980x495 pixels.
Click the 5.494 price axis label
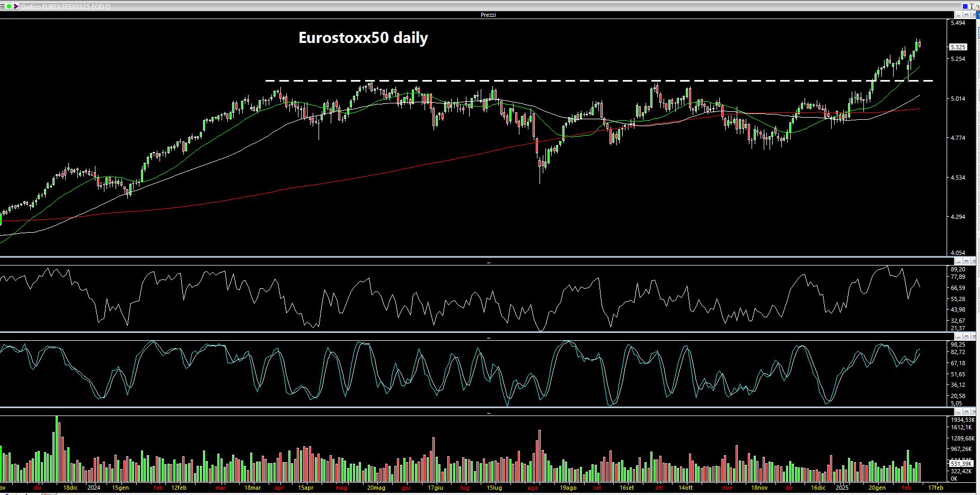click(958, 23)
